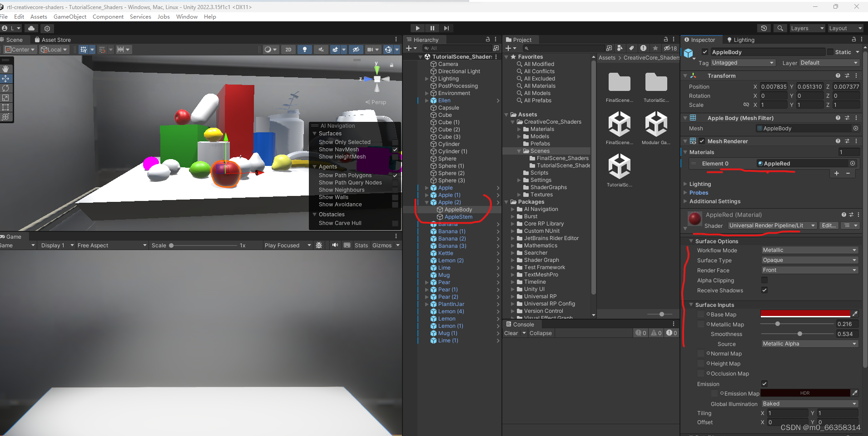Viewport: 868px width, 436px height.
Task: Select the Move tool
Action: click(6, 78)
